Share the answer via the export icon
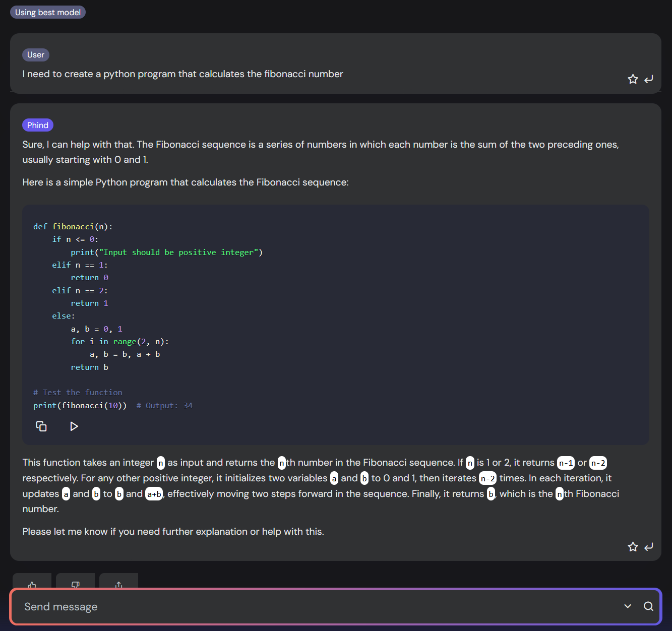672x631 pixels. point(118,585)
